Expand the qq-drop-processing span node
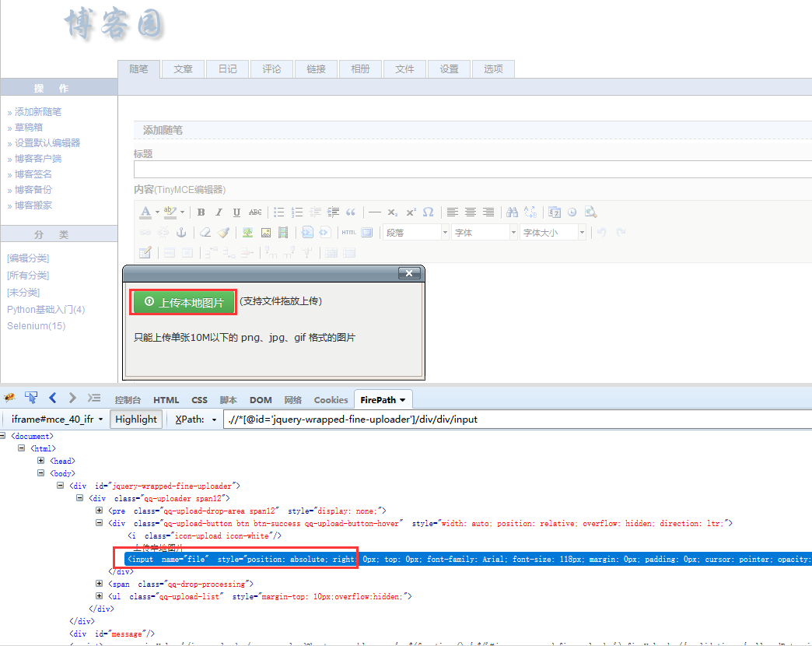Viewport: 812px width, 646px height. point(99,583)
